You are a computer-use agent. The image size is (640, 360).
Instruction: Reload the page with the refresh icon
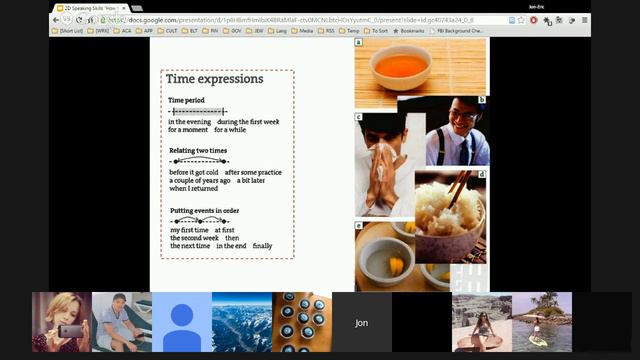[x=80, y=20]
